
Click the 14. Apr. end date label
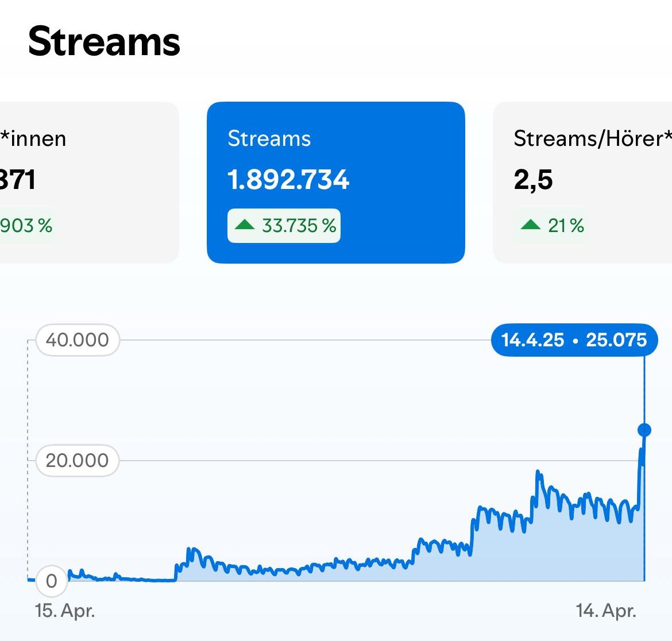(x=606, y=611)
